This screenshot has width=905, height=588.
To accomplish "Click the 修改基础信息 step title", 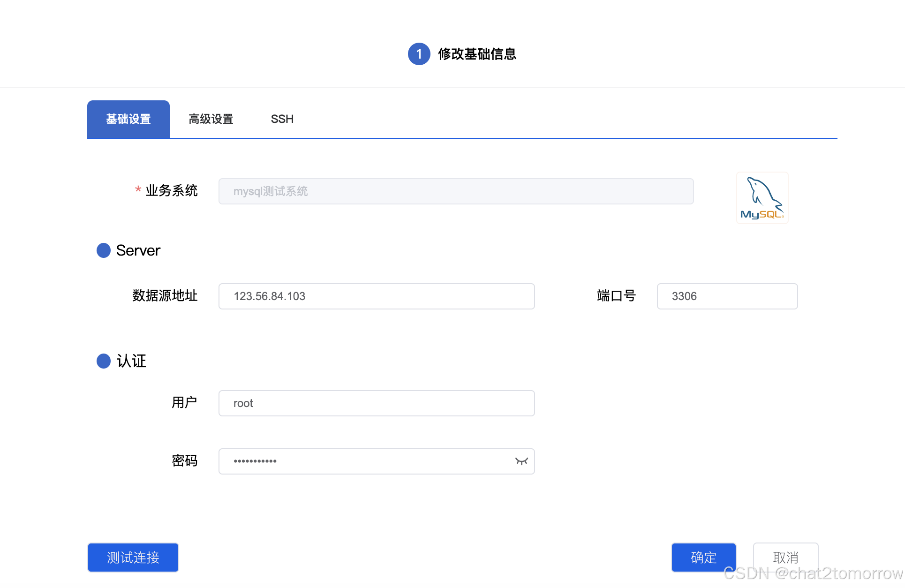I will [477, 54].
